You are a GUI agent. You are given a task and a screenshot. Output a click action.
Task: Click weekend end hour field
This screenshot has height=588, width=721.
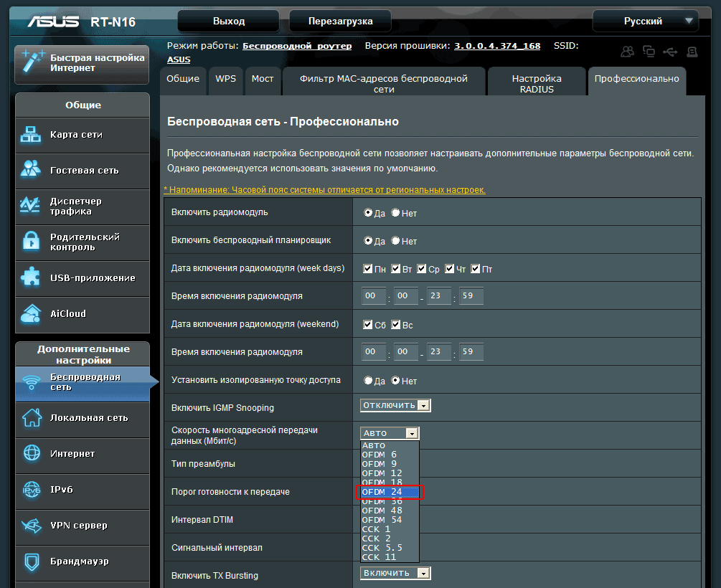(438, 351)
